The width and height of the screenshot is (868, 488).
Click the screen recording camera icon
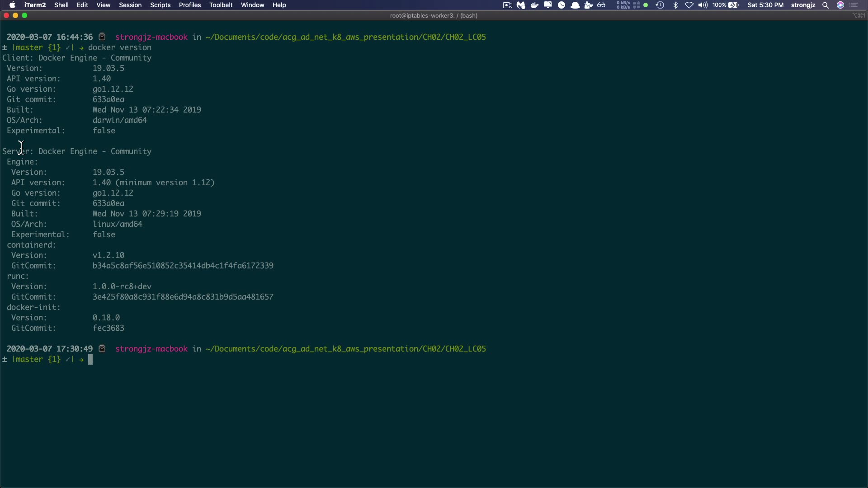click(x=507, y=5)
